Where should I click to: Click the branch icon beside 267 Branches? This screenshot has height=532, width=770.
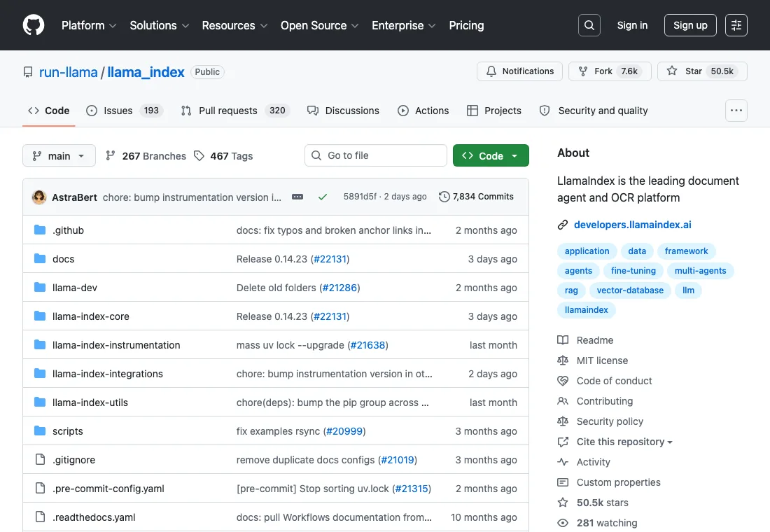[x=111, y=155]
